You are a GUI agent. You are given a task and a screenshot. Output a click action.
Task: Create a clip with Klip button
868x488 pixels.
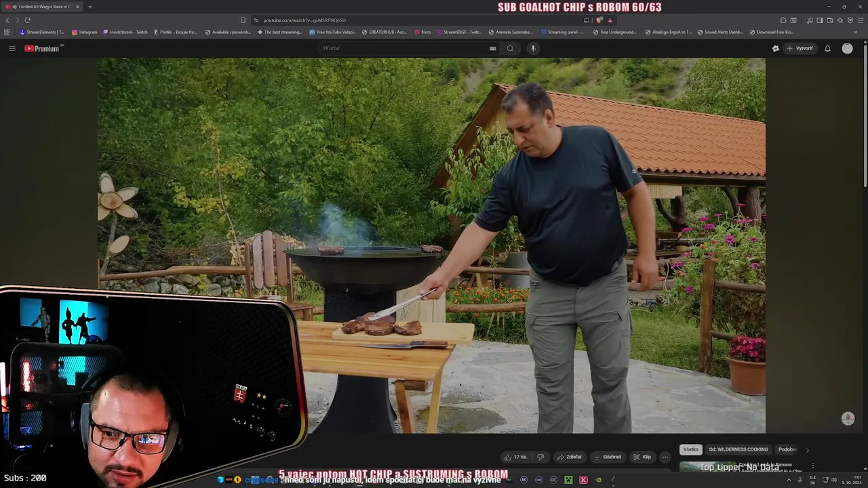[x=642, y=457]
